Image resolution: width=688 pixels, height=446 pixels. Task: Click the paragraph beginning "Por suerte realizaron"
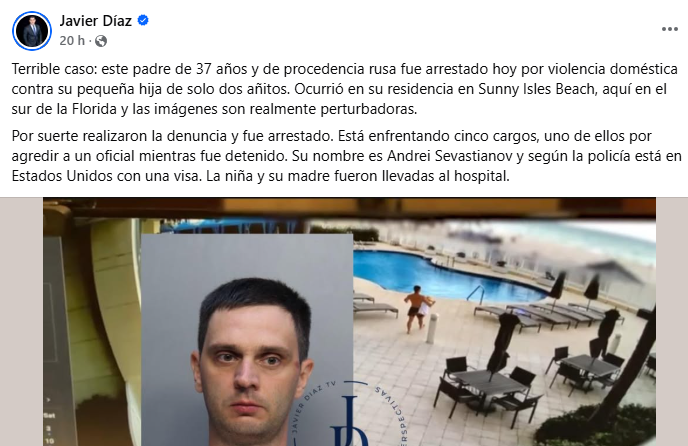346,156
